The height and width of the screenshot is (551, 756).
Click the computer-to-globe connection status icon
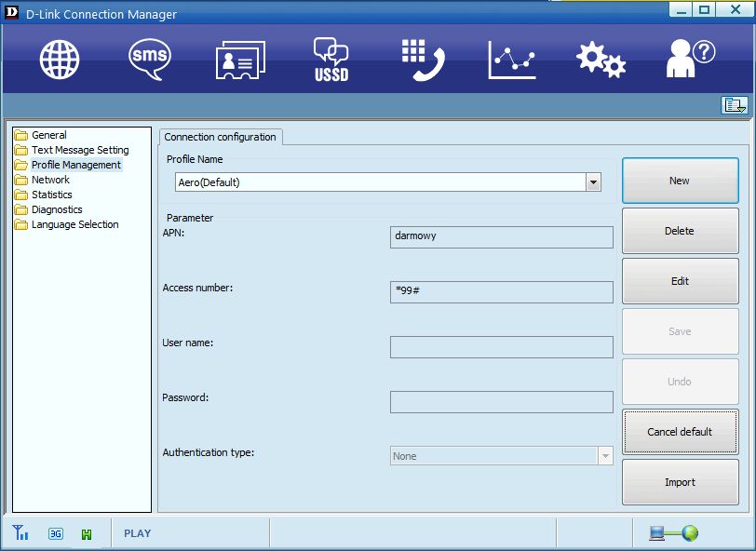[673, 532]
